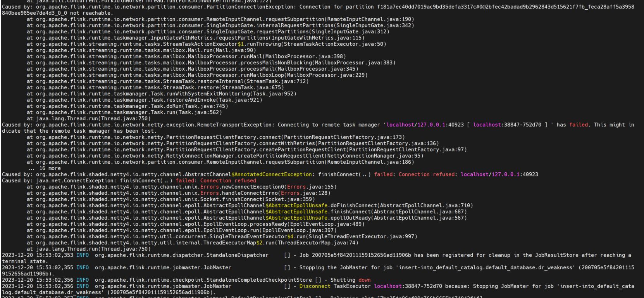Click 'InputGateWithMetrics.java:115' reference
Image resolution: width=644 pixels, height=298 pixels.
tap(317, 38)
